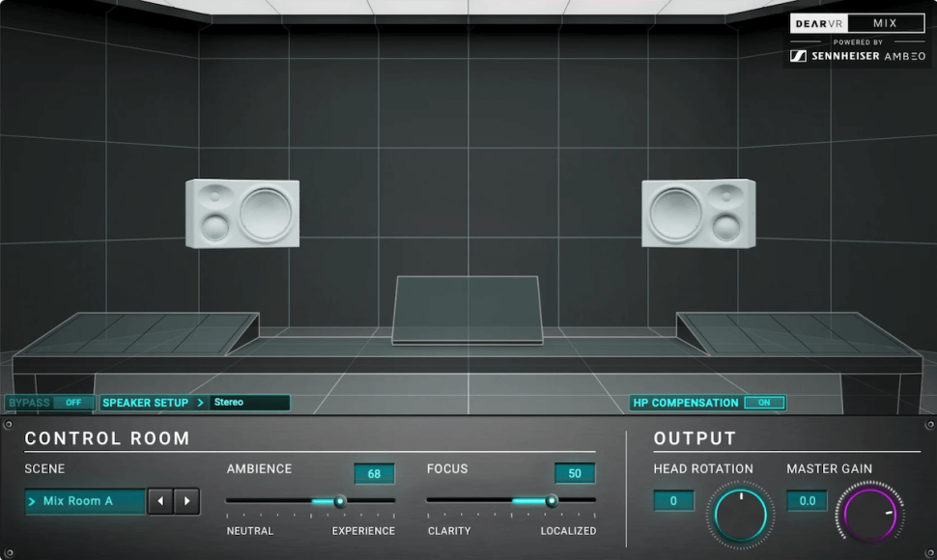Select the right studio monitor speaker
937x560 pixels.
point(696,212)
